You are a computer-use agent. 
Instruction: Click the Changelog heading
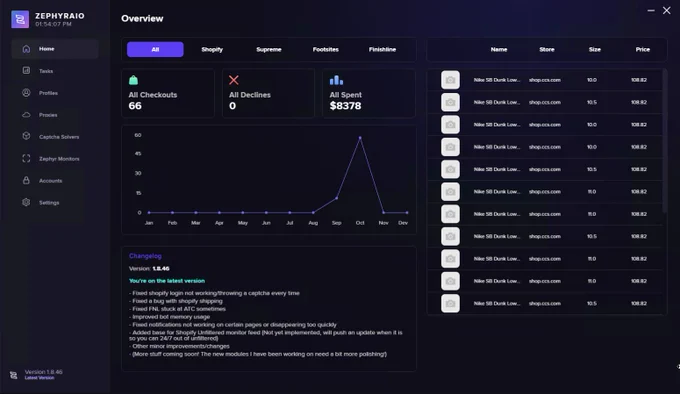pos(145,256)
